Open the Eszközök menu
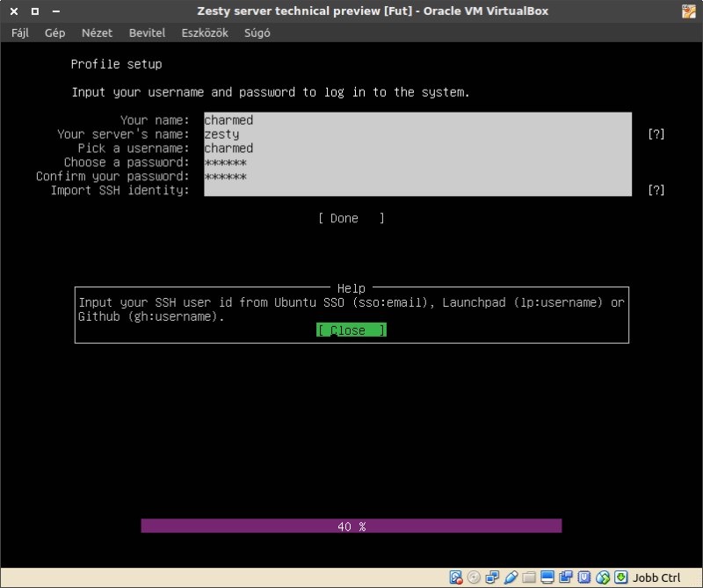 [205, 33]
